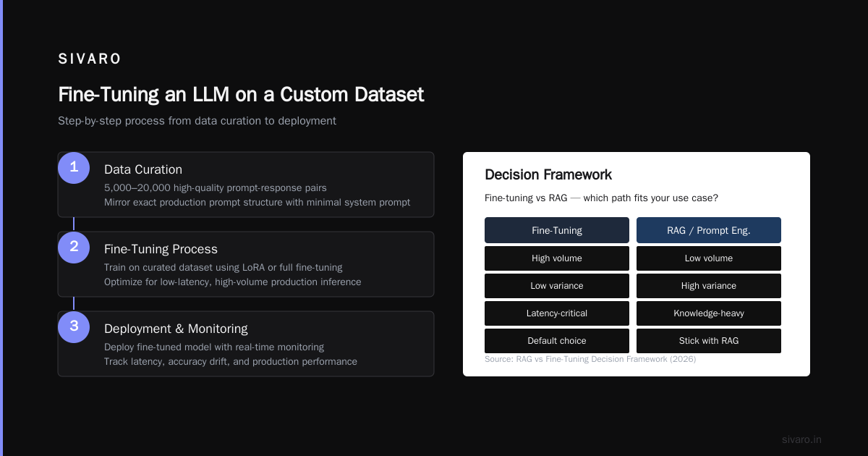Open the sivaro.in link
This screenshot has width=868, height=456.
(801, 439)
